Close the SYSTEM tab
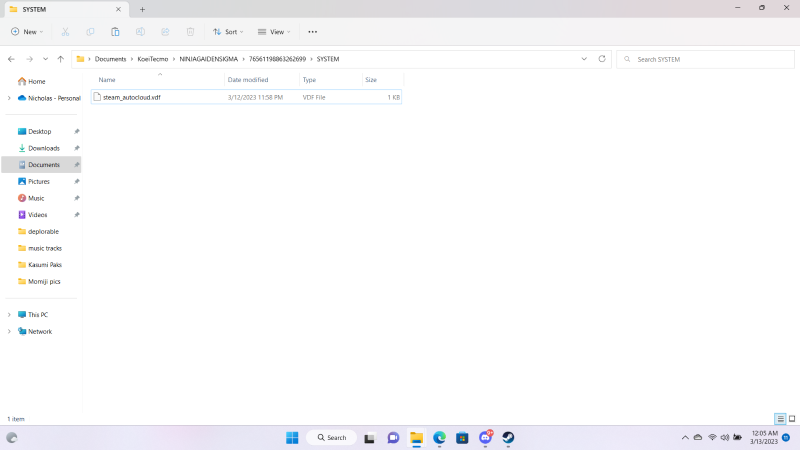This screenshot has width=800, height=450. 118,9
